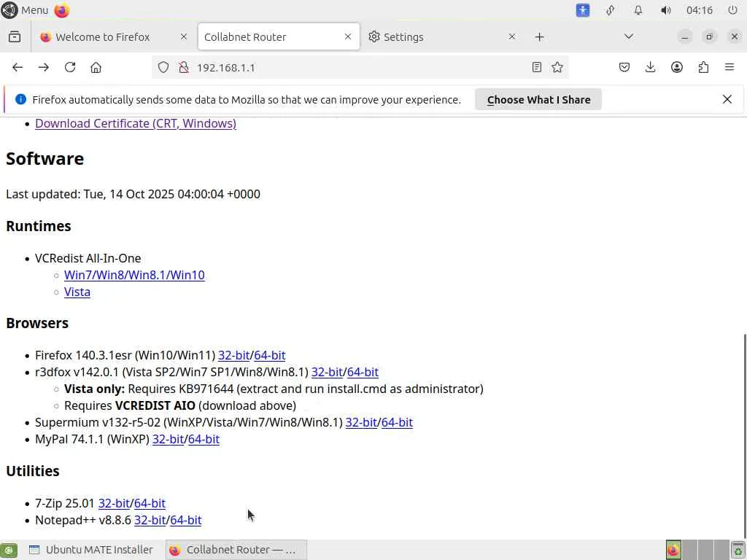Click Choose What I Share button
The height and width of the screenshot is (560, 747).
click(538, 99)
